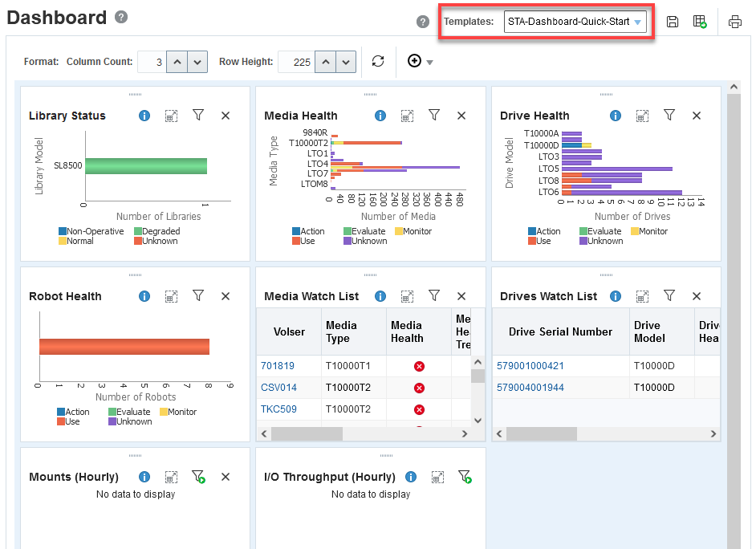Screen dimensions: 756x549
Task: Show info for Drives Watch List pane
Action: click(616, 296)
